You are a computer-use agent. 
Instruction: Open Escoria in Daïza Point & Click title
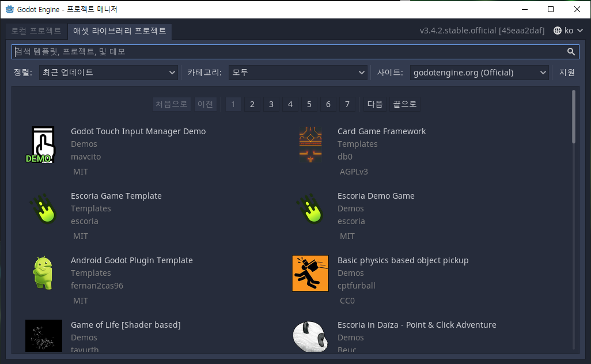[417, 325]
